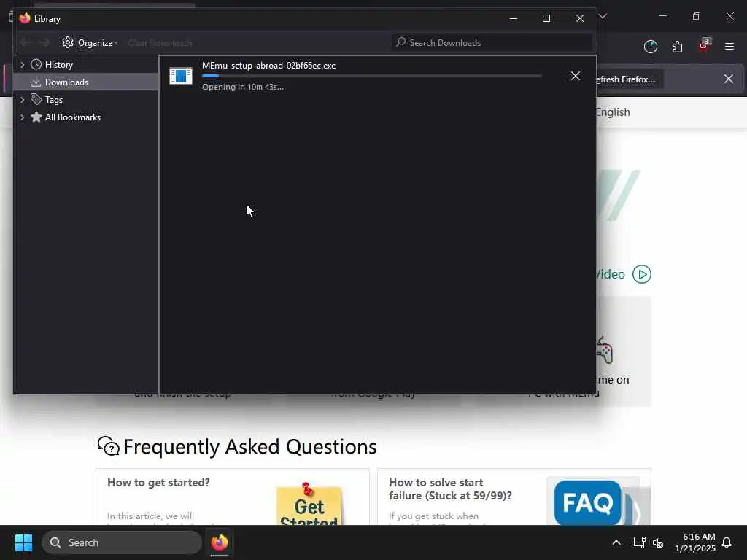Open the notifications bell icon
Image resolution: width=747 pixels, height=560 pixels.
point(727,542)
